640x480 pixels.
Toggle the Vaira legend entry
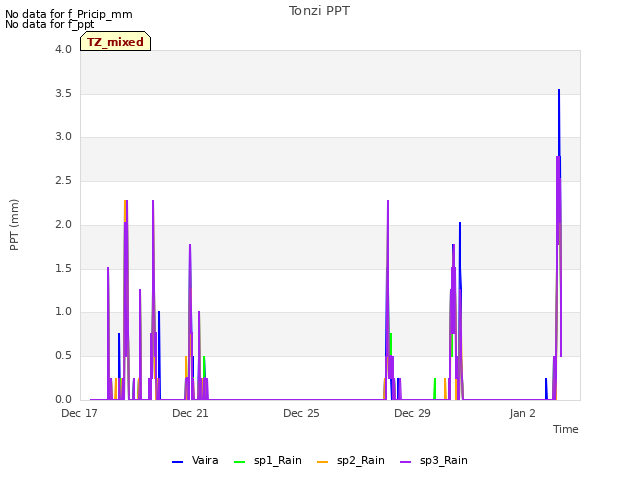pyautogui.click(x=195, y=461)
